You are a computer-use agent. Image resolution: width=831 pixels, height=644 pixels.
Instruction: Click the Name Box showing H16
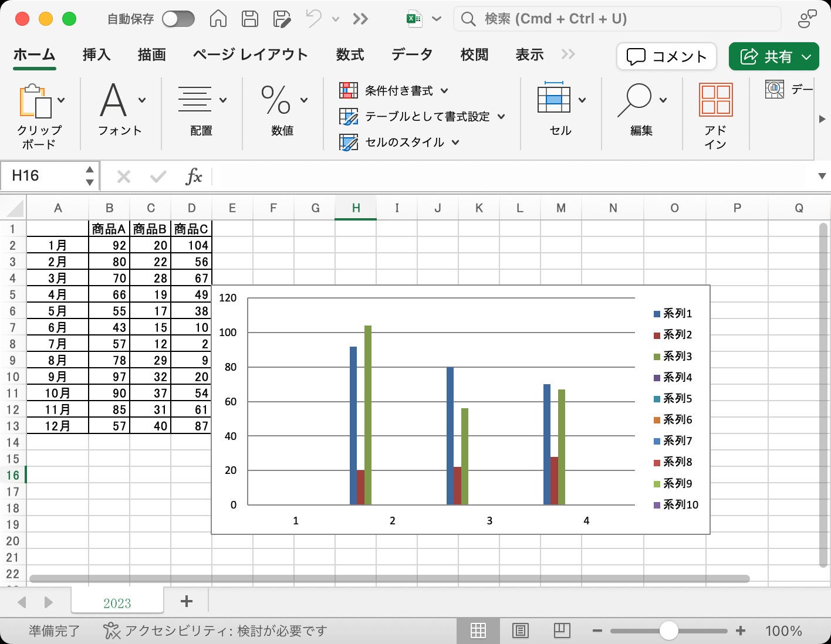(49, 176)
